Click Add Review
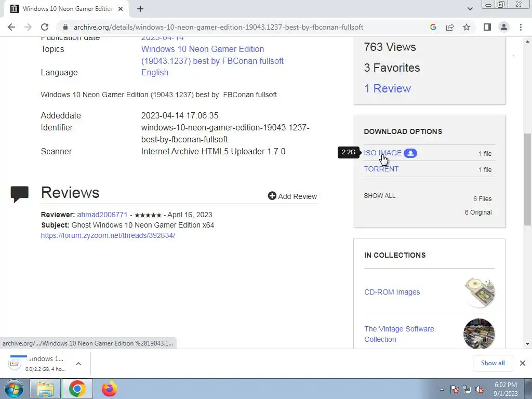The height and width of the screenshot is (399, 532). [x=292, y=196]
